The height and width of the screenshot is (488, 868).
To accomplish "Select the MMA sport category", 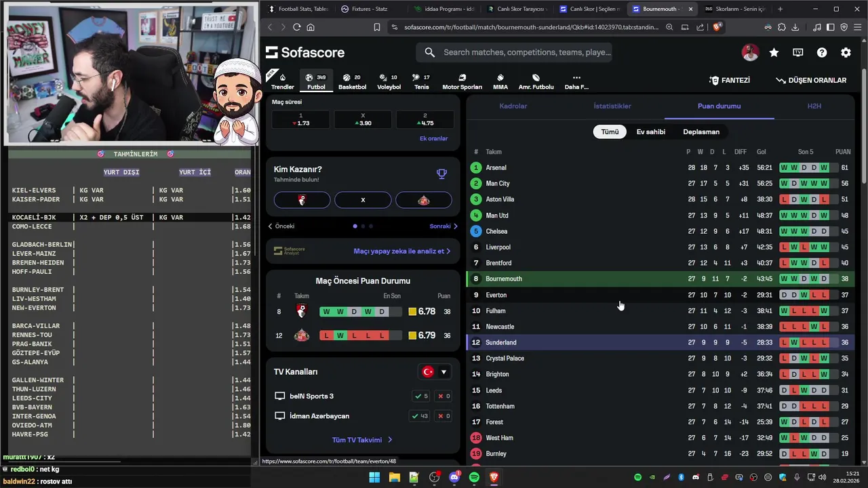I will pos(500,81).
